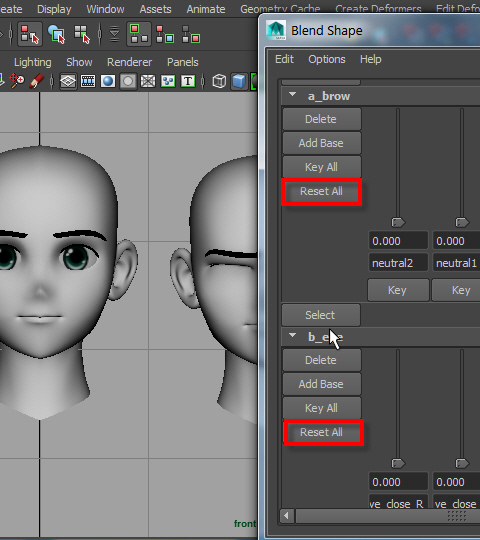Open Options menu in Blend Shape window

pos(327,59)
